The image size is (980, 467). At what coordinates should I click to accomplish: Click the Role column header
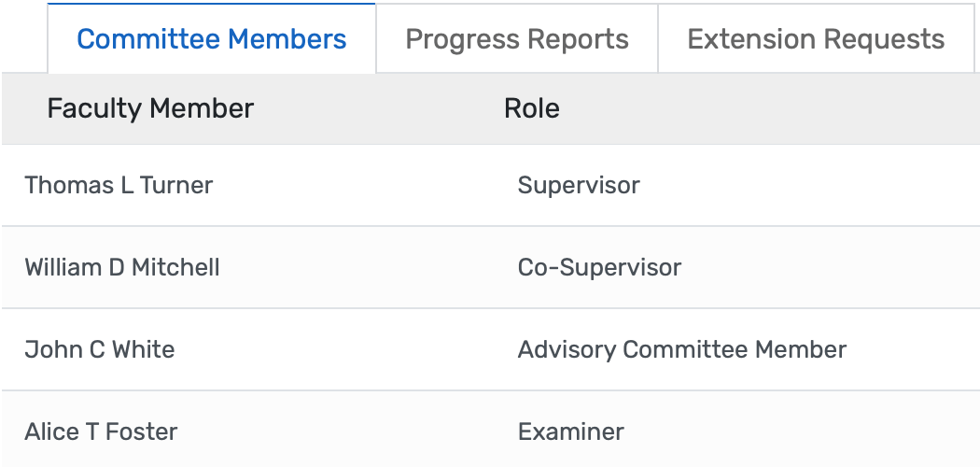532,108
